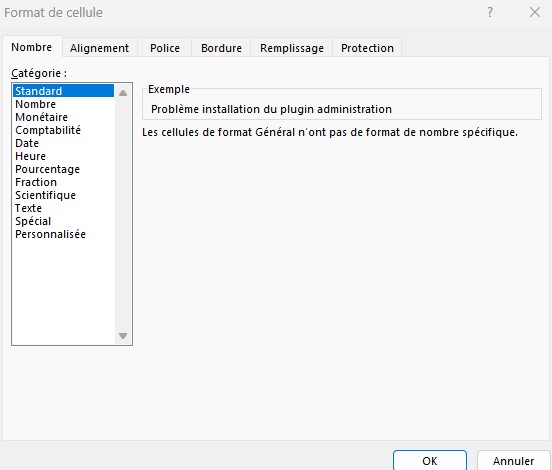Viewport: 552px width, 470px height.
Task: Click the help question mark icon
Action: point(490,13)
